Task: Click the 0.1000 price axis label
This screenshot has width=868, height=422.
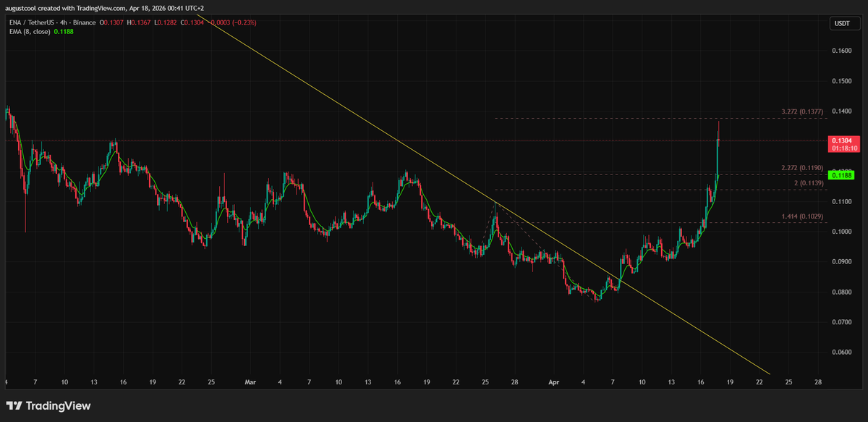Action: click(x=841, y=232)
